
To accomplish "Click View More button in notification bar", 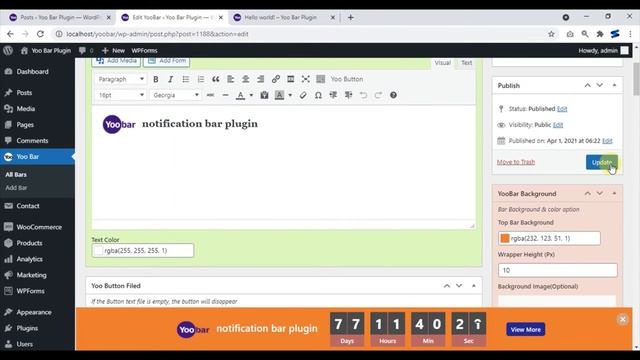I will point(526,329).
